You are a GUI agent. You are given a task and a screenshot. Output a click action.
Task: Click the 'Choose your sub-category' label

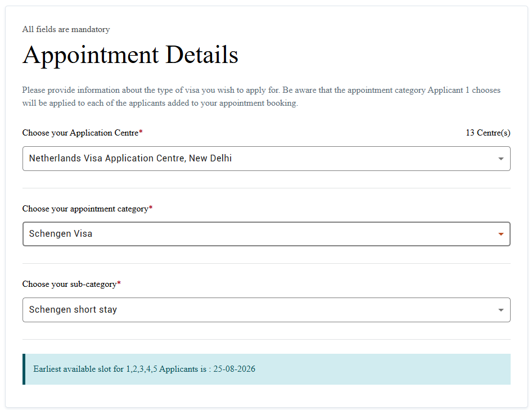(71, 284)
